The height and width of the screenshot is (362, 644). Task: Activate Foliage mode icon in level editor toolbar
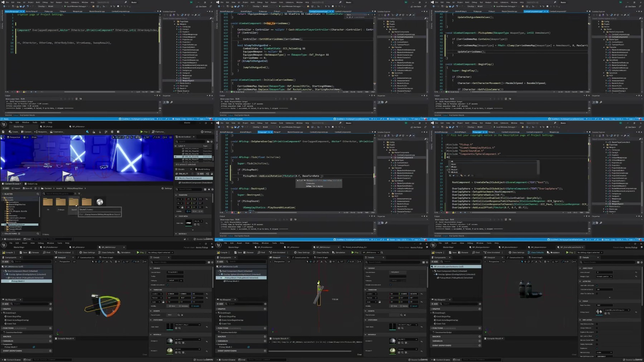100,132
